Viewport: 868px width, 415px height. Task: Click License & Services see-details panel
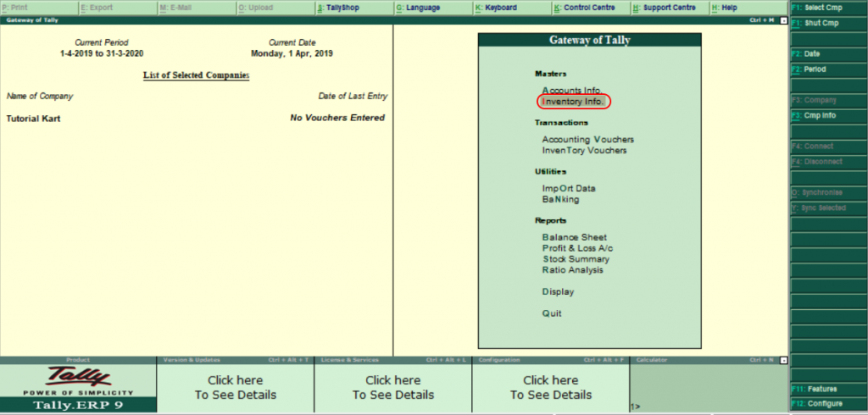393,388
